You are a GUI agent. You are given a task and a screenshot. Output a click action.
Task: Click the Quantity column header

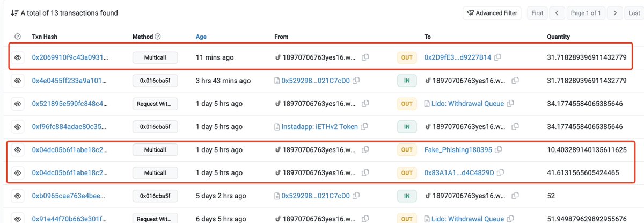pos(558,37)
